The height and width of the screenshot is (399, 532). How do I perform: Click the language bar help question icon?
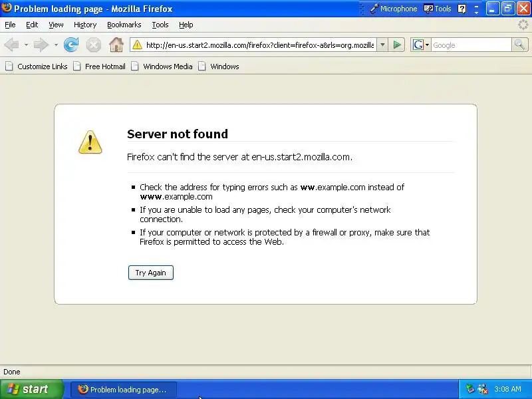click(462, 9)
